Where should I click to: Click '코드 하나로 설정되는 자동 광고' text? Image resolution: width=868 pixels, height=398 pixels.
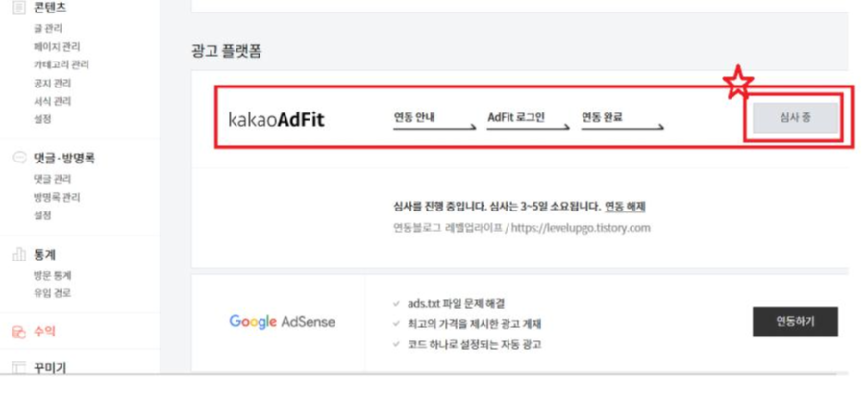click(475, 345)
